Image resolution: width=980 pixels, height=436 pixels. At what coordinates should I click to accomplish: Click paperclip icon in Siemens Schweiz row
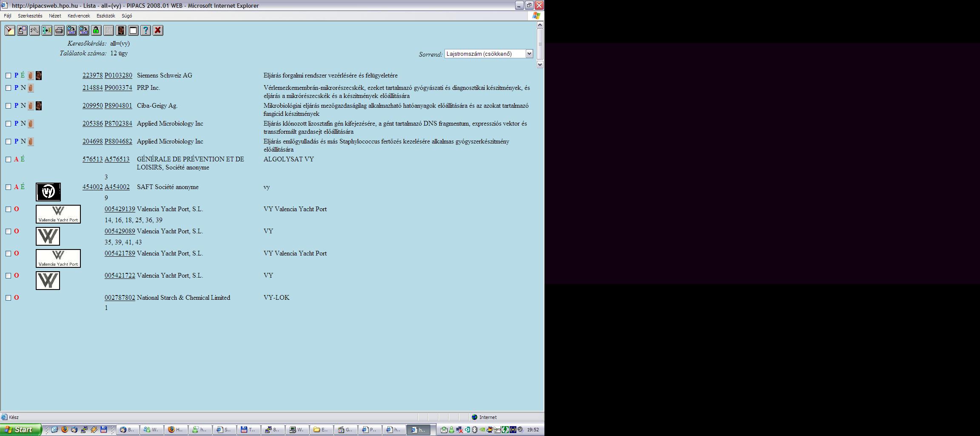coord(31,76)
